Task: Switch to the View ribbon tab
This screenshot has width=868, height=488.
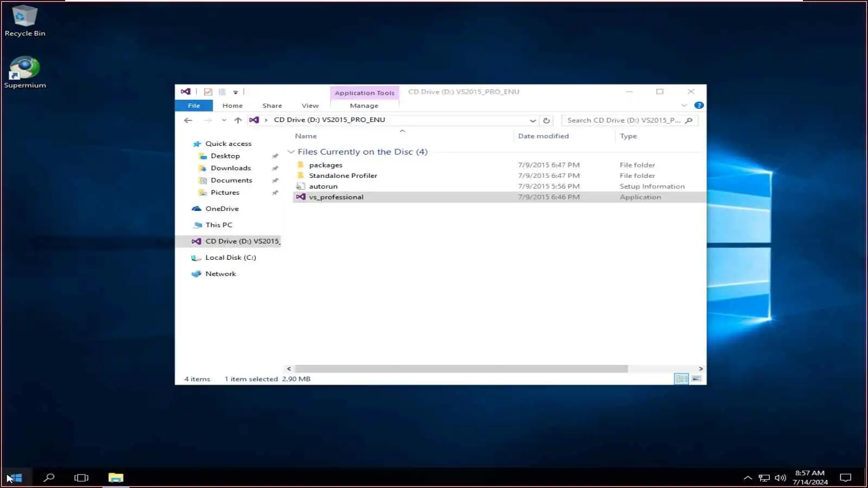Action: (x=310, y=106)
